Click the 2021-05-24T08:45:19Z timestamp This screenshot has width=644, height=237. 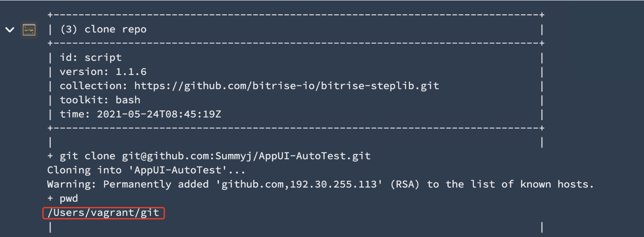pos(159,114)
